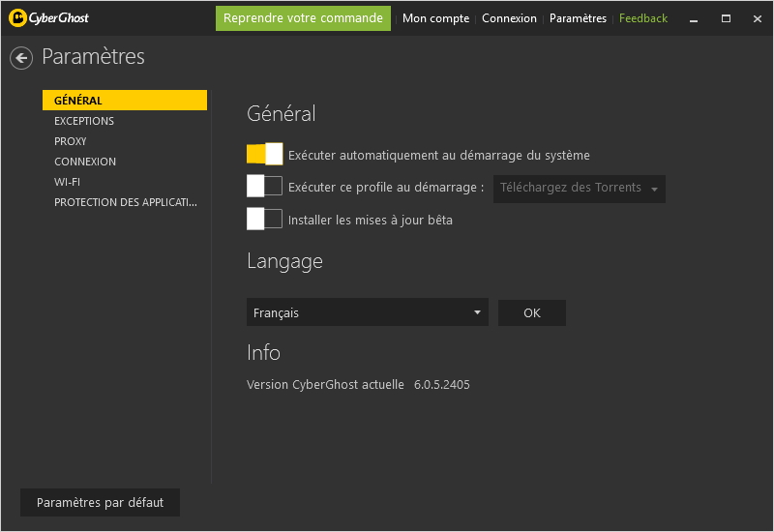Open the Français language dropdown
Image resolution: width=774 pixels, height=532 pixels.
[x=368, y=311]
